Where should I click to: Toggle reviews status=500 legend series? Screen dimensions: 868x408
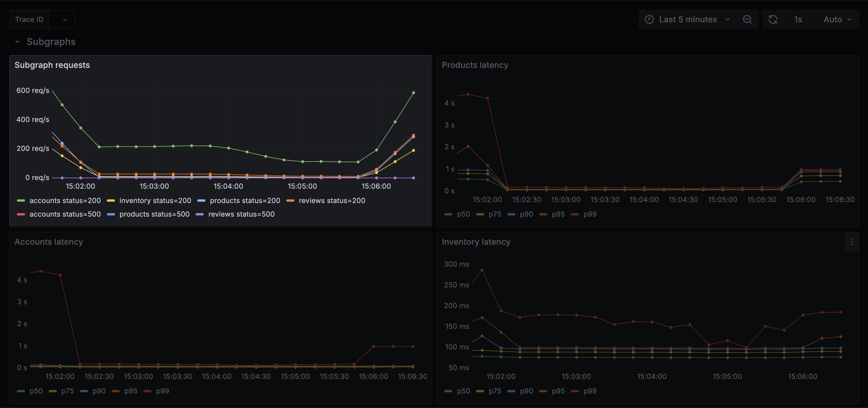coord(241,214)
